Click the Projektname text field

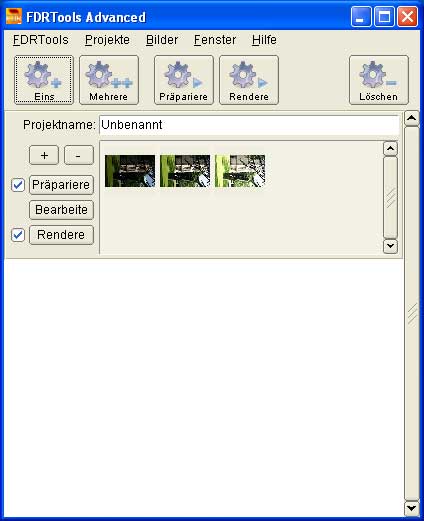coord(249,125)
